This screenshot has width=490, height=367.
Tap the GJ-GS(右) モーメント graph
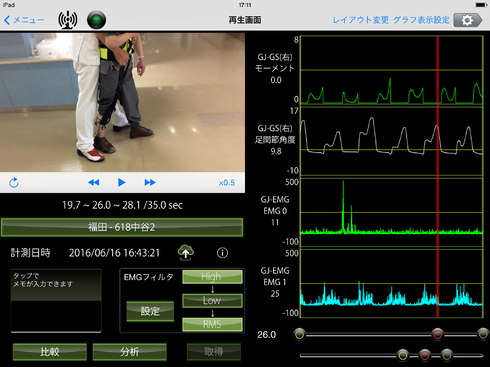(391, 70)
